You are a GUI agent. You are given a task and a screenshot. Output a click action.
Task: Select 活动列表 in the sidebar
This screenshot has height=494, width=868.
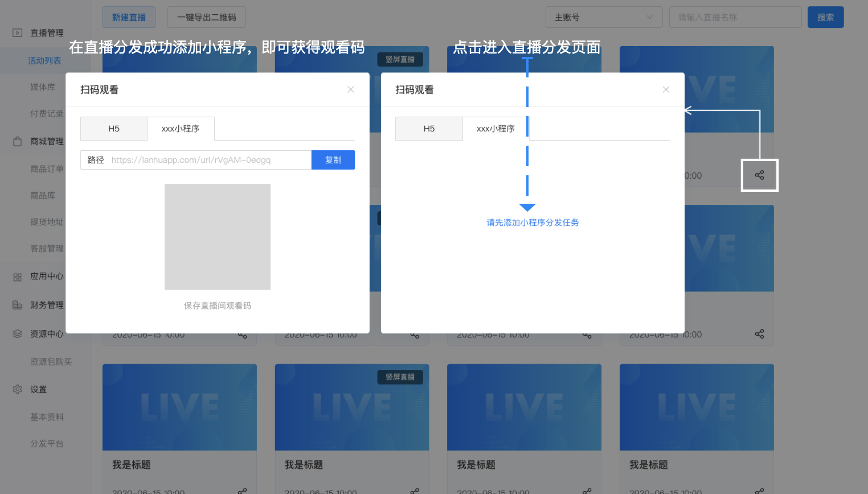44,60
